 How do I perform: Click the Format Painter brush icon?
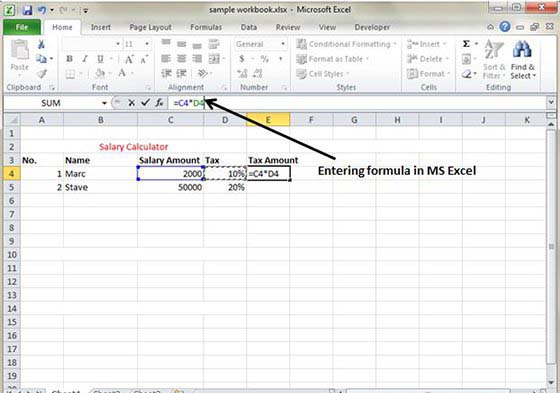42,74
